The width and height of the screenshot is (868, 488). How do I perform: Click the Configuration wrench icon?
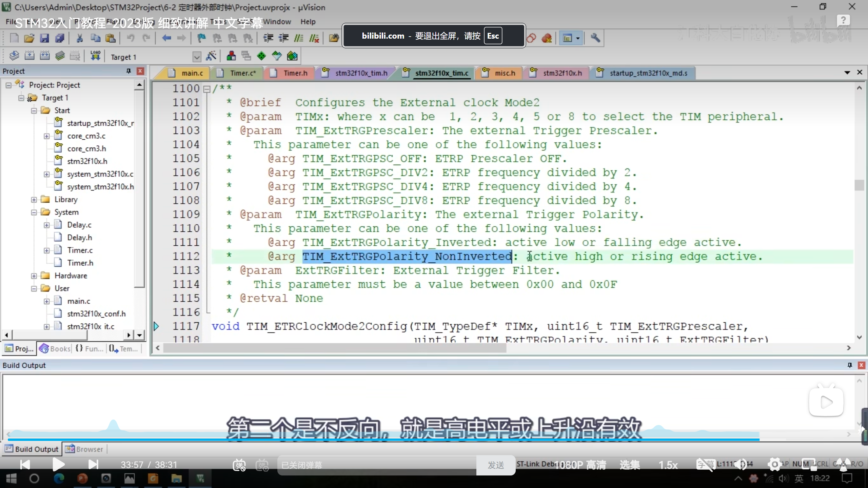tap(595, 38)
